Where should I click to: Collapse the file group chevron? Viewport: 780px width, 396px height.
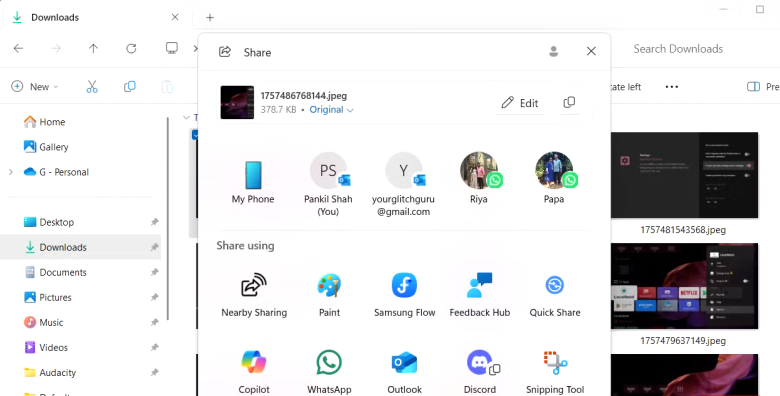187,117
